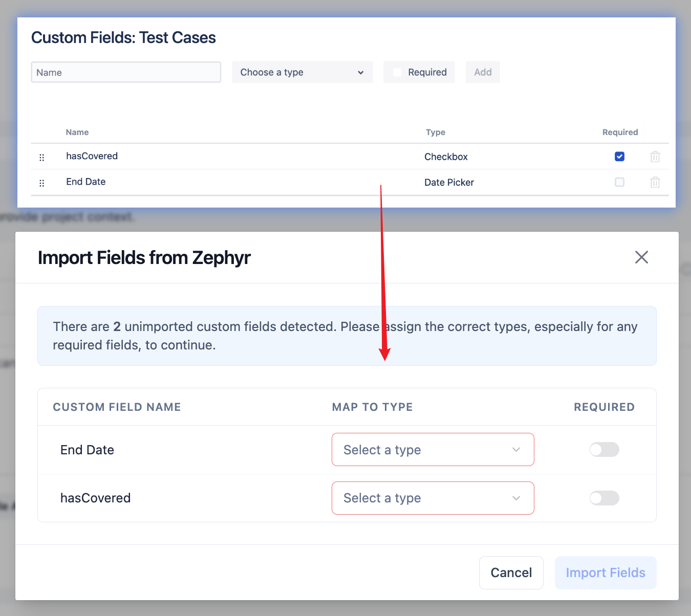Uncheck the Required checkbox for hasCovered
Screen dimensions: 691x616
(619, 157)
